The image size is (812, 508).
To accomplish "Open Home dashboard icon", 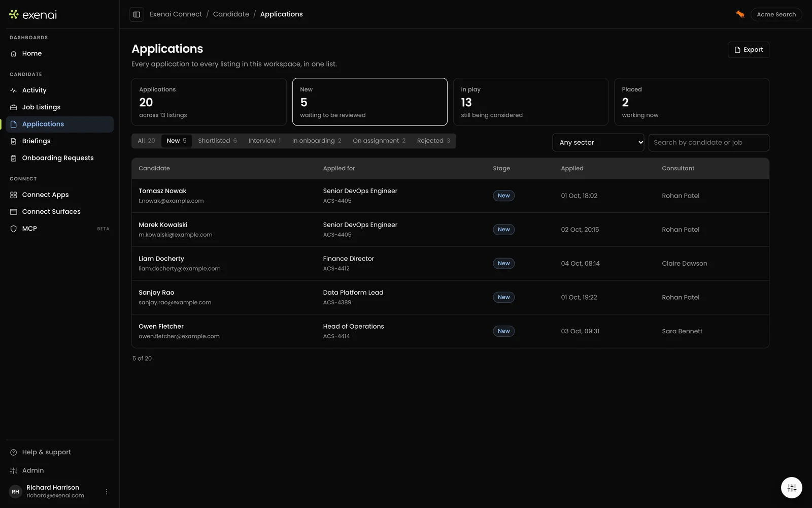I will (14, 53).
